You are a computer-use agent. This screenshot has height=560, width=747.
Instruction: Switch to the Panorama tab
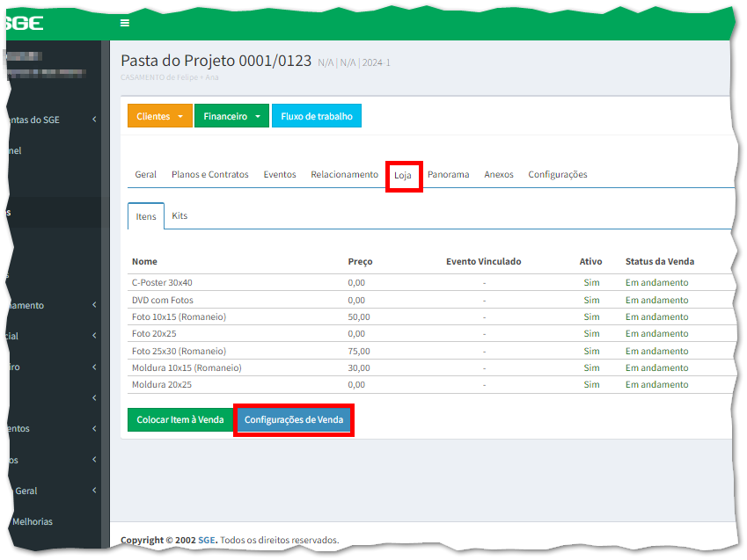pos(449,174)
